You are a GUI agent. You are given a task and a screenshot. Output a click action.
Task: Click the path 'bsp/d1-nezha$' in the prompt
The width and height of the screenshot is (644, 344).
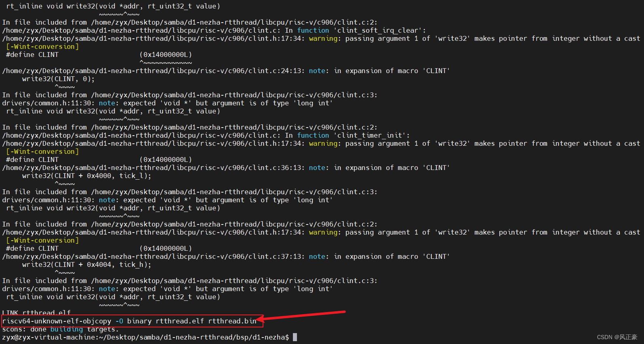(263, 337)
